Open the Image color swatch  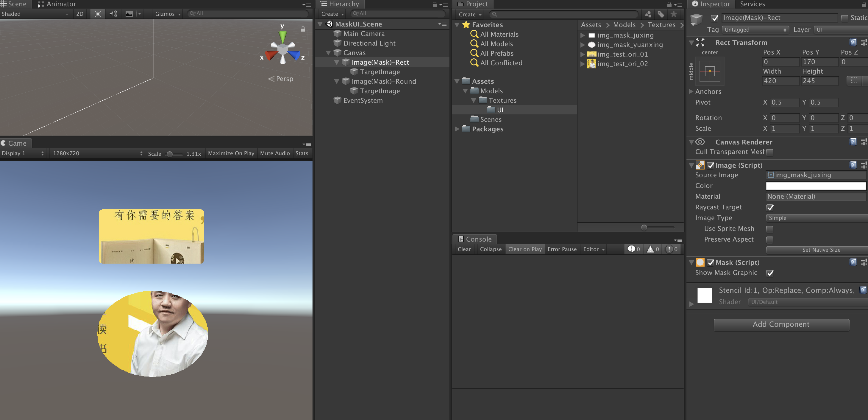click(x=815, y=186)
